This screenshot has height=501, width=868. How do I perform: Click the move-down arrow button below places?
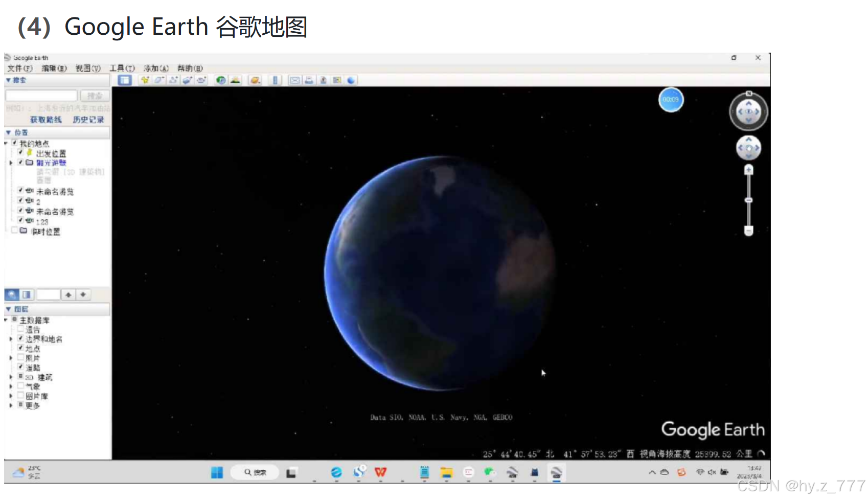click(x=83, y=294)
